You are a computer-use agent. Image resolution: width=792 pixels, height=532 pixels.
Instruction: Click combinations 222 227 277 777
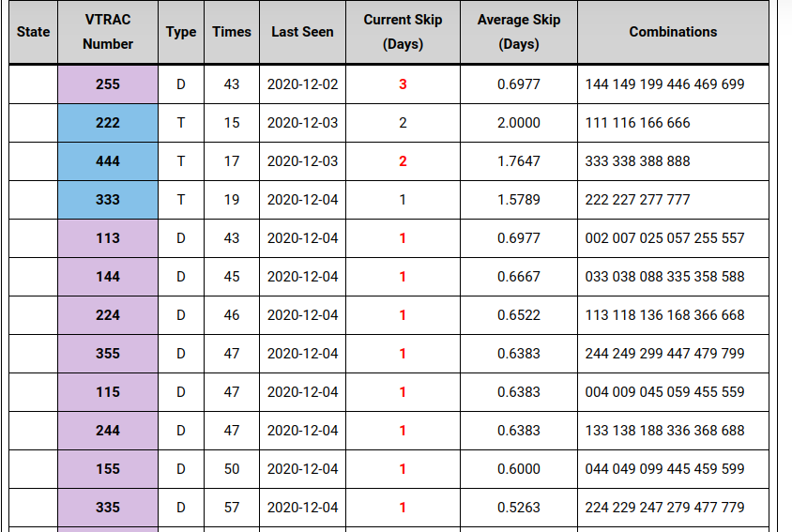[637, 200]
